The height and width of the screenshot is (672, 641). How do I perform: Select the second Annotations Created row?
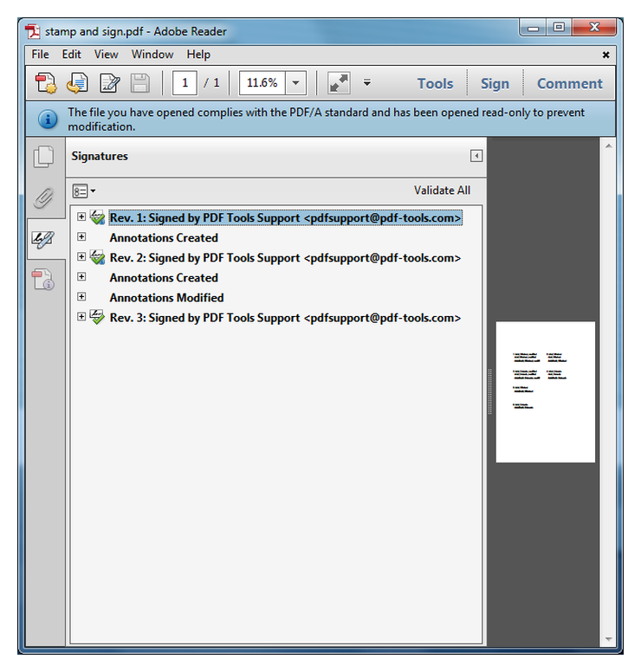click(x=164, y=278)
